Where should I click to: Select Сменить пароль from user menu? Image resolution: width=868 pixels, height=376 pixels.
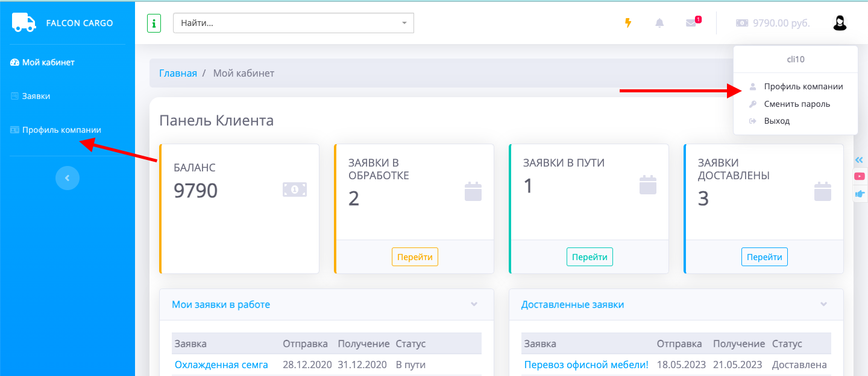point(796,104)
